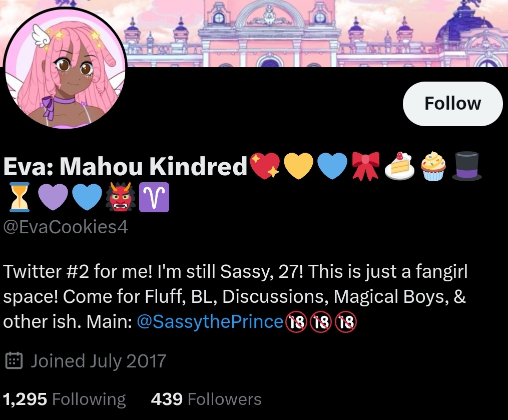Viewport: 508px width, 420px height.
Task: Click the red ribbon bow emoji
Action: click(366, 166)
